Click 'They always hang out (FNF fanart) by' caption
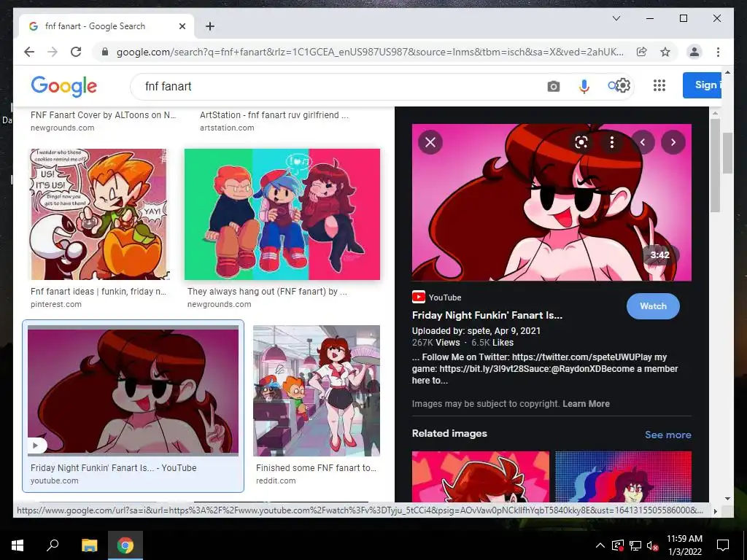The image size is (747, 560). click(x=267, y=292)
